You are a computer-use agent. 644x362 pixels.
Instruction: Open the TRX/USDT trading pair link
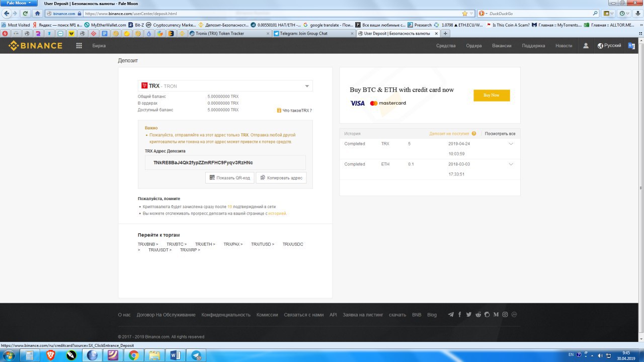[160, 250]
